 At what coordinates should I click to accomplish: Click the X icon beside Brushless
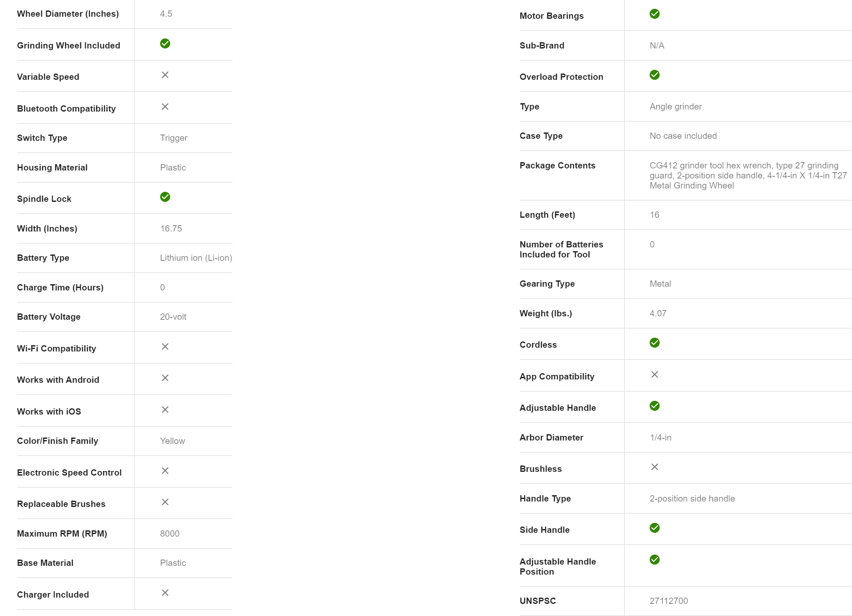coord(655,467)
